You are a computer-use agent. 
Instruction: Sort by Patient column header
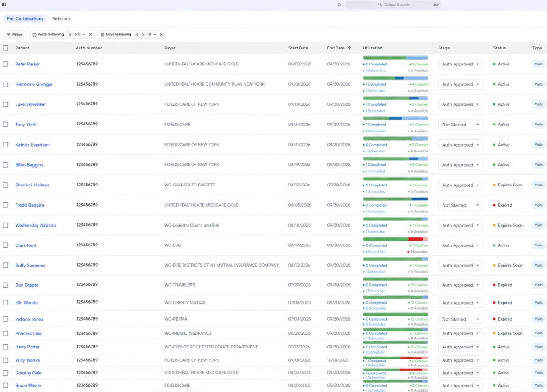(22, 48)
